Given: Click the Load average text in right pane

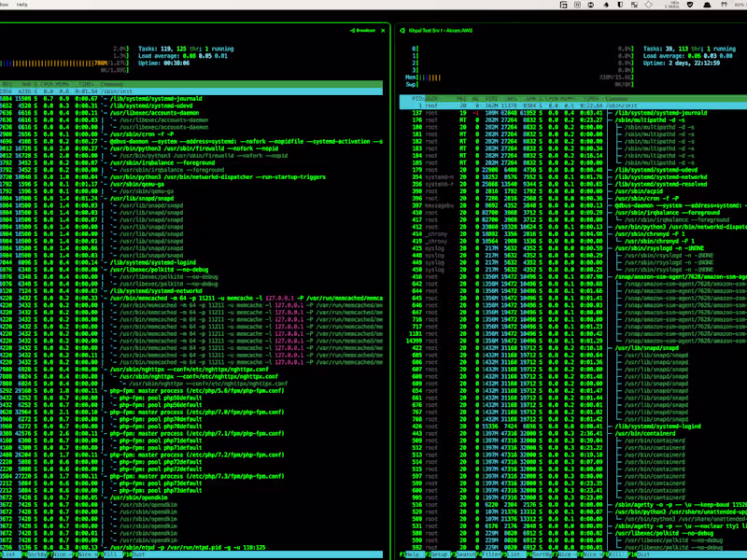Looking at the screenshot, I should pyautogui.click(x=663, y=56).
